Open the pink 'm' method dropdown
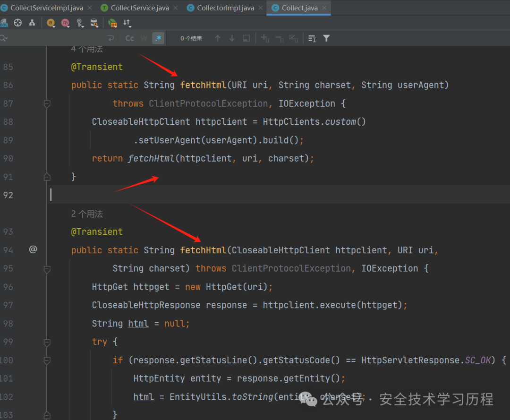The height and width of the screenshot is (420, 510). [65, 23]
